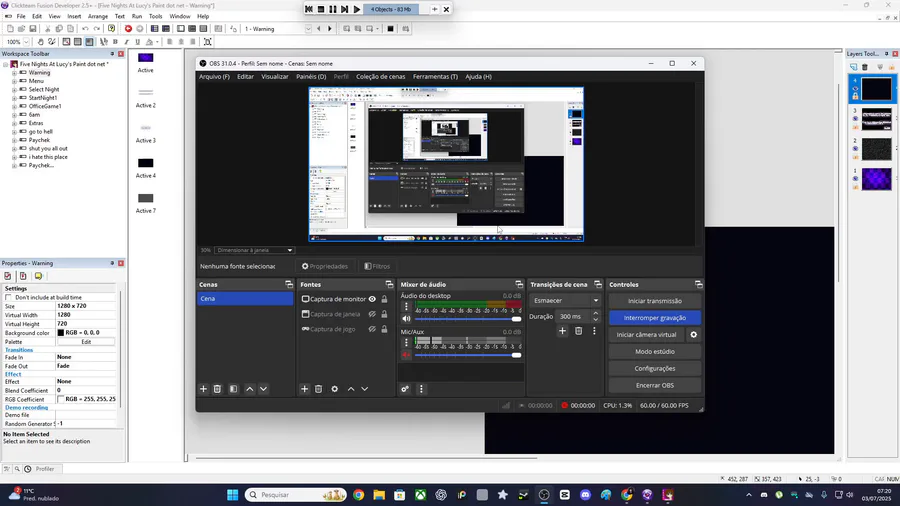
Task: Adjust Mic/Aux volume slider
Action: 468,355
